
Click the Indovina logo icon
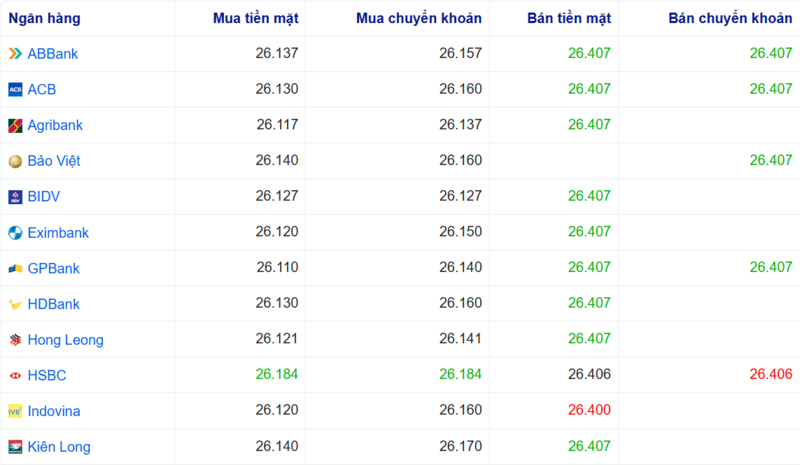click(x=15, y=411)
